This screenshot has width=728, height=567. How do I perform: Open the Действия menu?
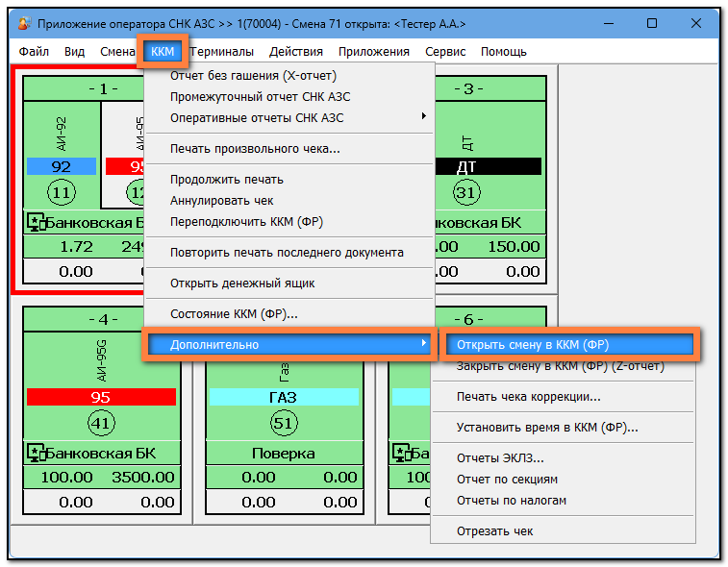point(296,52)
